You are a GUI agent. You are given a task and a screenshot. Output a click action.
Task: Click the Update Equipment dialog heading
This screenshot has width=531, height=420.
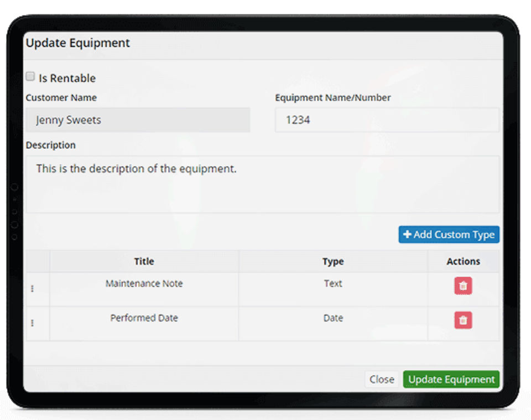[x=78, y=43]
